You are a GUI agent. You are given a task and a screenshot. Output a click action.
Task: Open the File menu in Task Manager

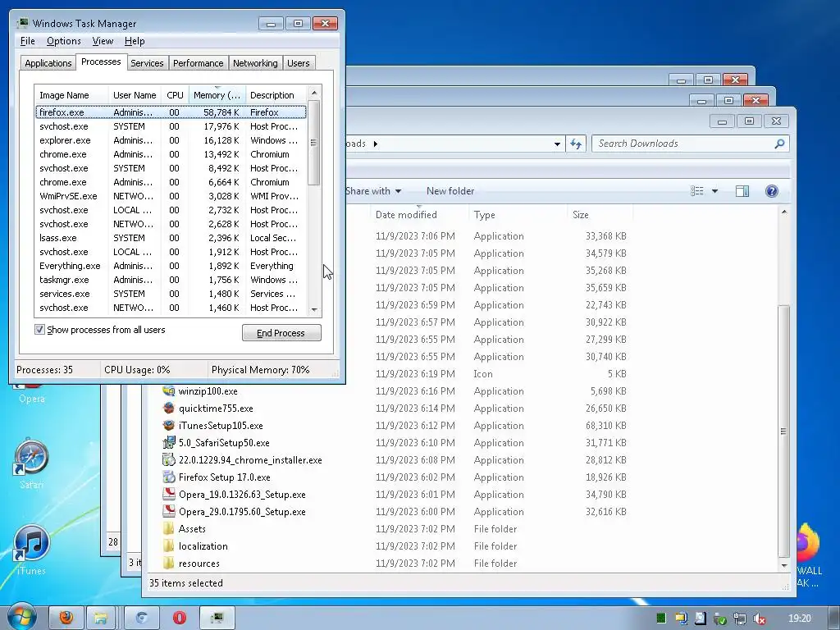point(27,41)
